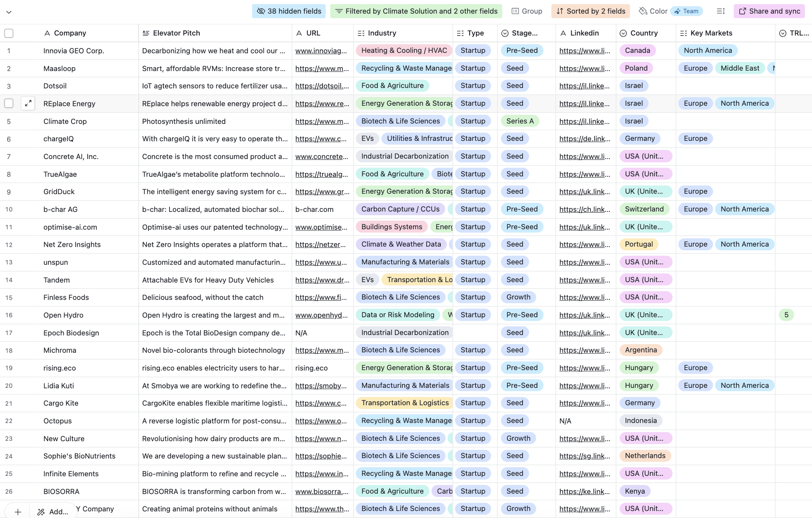Click the row height icon

(x=721, y=11)
